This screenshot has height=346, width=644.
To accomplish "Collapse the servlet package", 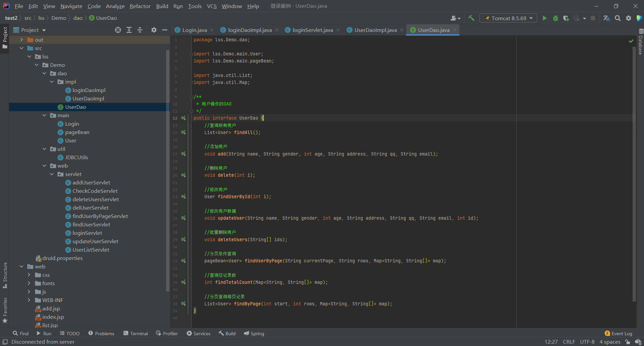I will point(52,174).
